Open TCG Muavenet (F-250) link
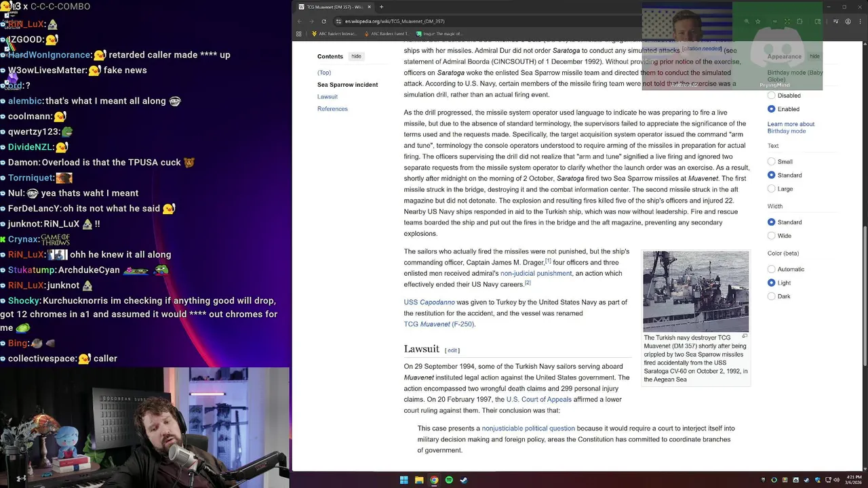868x488 pixels. (439, 324)
